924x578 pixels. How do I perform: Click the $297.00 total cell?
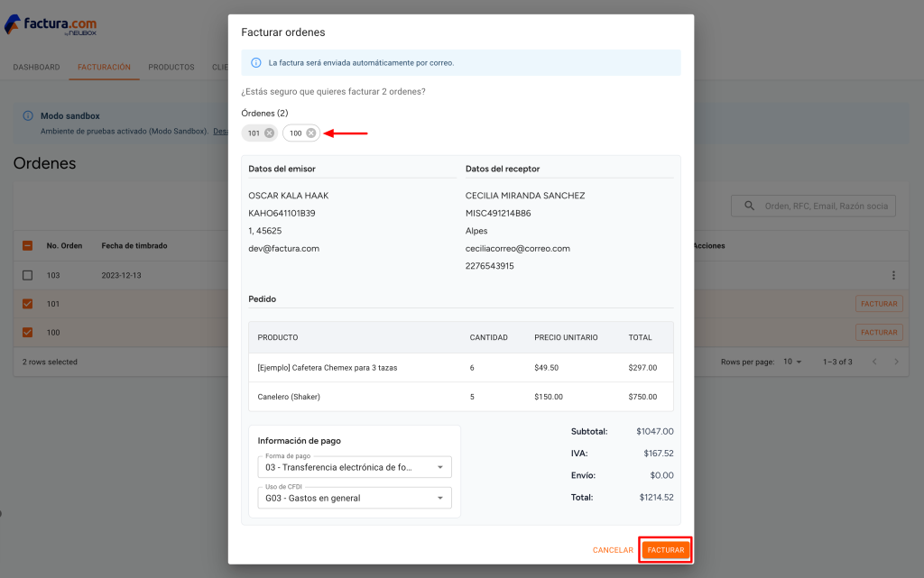(642, 368)
